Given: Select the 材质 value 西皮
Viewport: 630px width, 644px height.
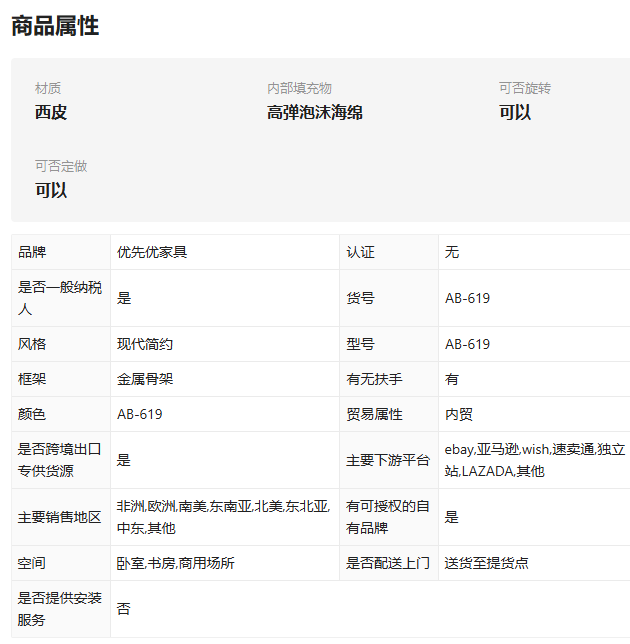Looking at the screenshot, I should tap(51, 112).
